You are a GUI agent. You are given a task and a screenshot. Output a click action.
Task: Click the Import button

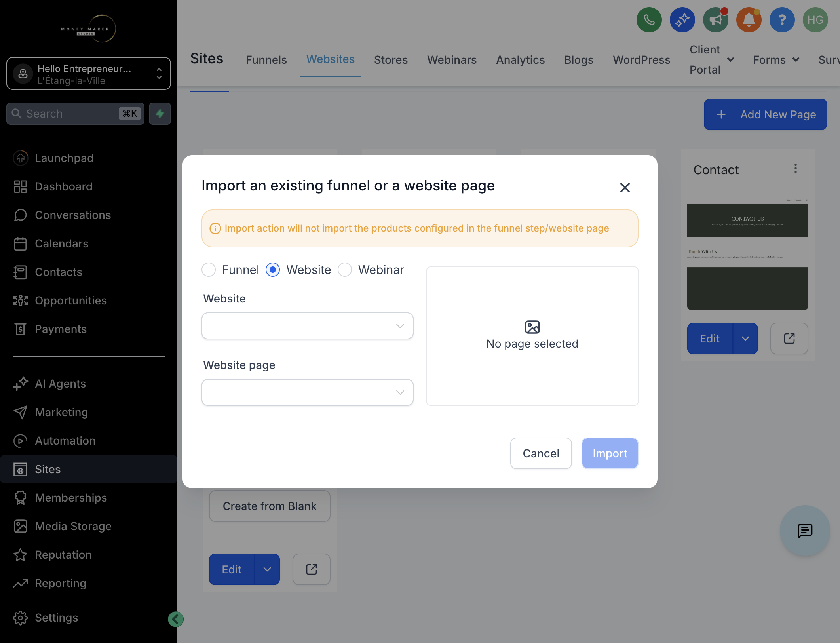click(x=610, y=453)
